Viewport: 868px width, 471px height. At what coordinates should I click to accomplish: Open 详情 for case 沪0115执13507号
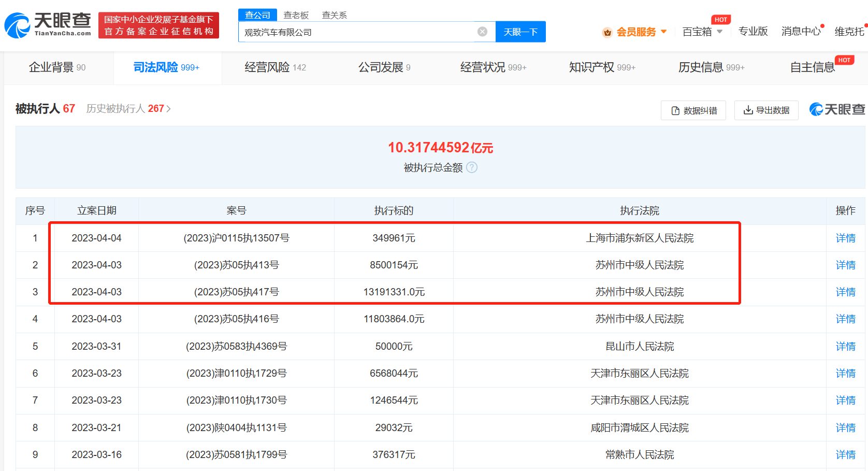coord(845,238)
